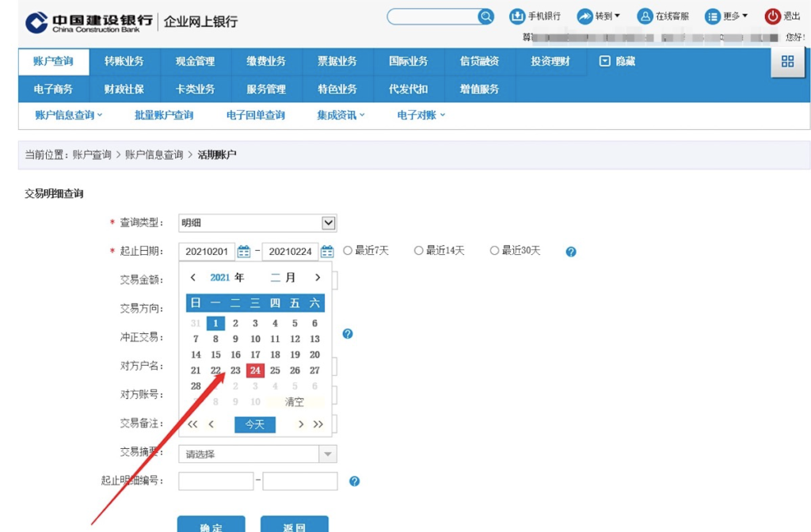Click 今天 button in calendar
811x532 pixels.
click(x=255, y=424)
